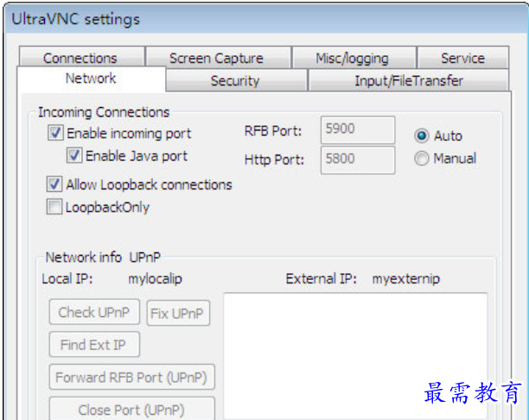The image size is (529, 420).
Task: Switch to the Connections tab
Action: [80, 58]
